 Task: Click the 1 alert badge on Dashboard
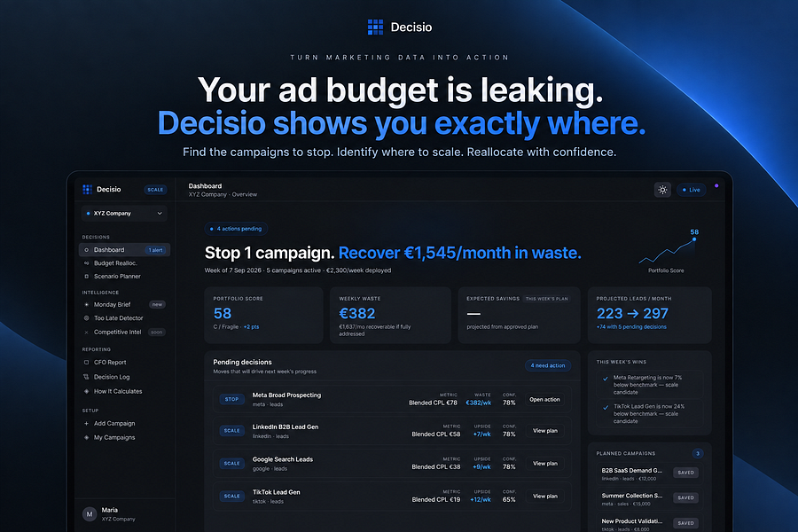(x=156, y=250)
